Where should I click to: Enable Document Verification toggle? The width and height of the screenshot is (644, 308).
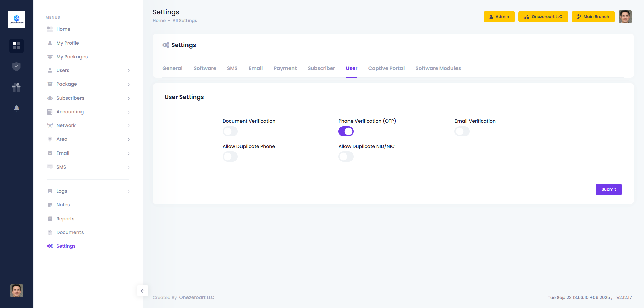tap(230, 131)
